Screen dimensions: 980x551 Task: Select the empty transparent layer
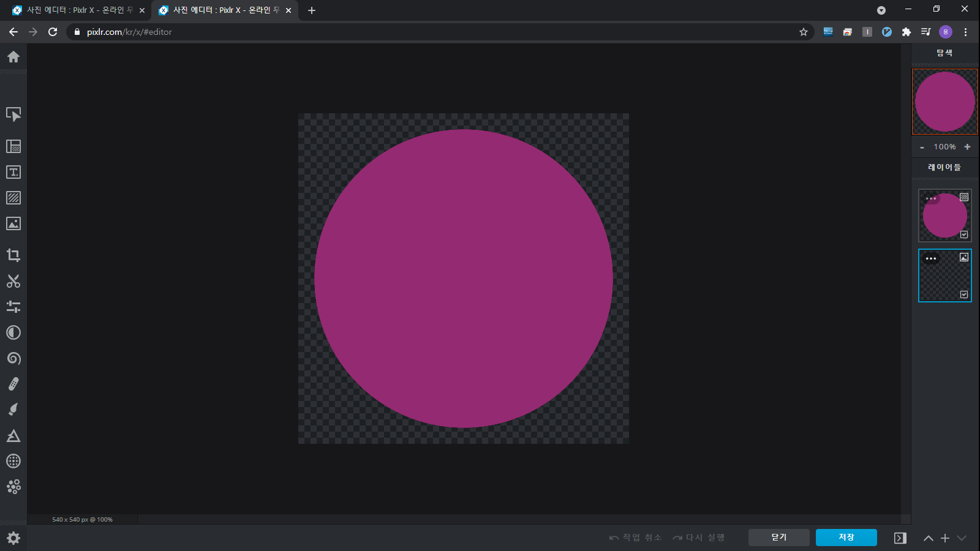pos(945,275)
